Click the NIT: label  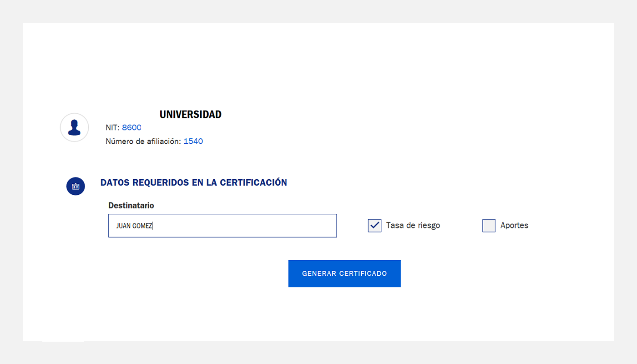(x=112, y=128)
